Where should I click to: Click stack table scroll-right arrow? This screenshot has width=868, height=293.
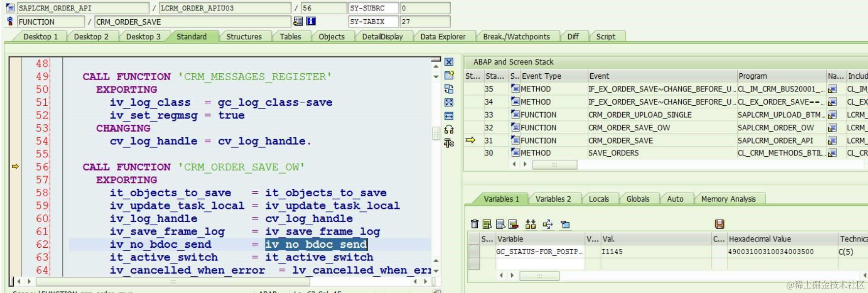[524, 164]
